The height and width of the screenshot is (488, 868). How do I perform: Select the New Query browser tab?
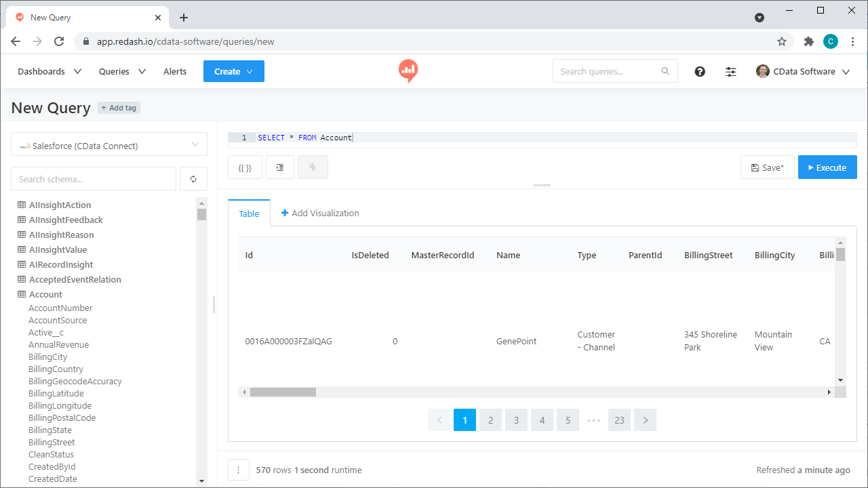click(x=88, y=18)
